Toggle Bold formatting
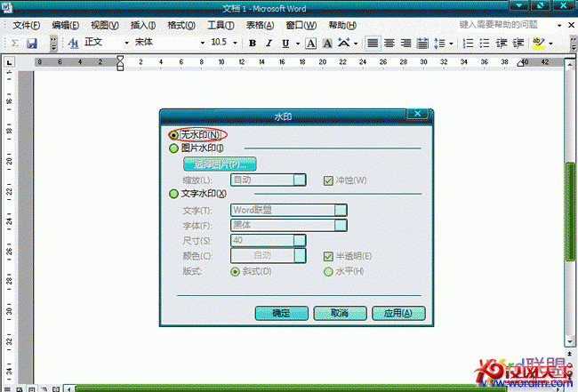 [253, 43]
